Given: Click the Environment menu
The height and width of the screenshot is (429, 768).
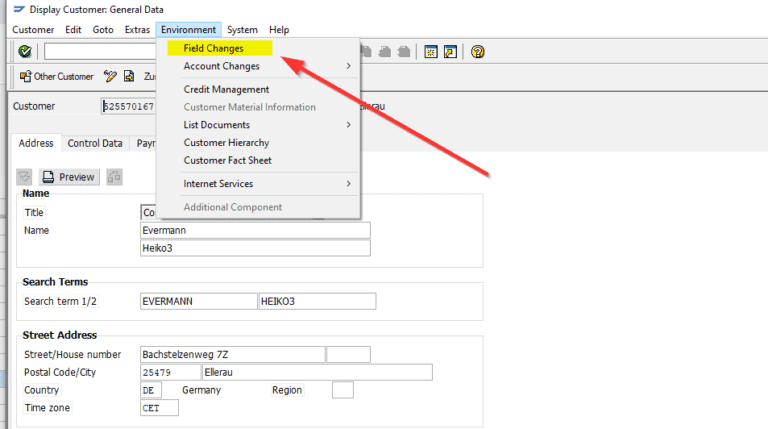Looking at the screenshot, I should [x=189, y=30].
